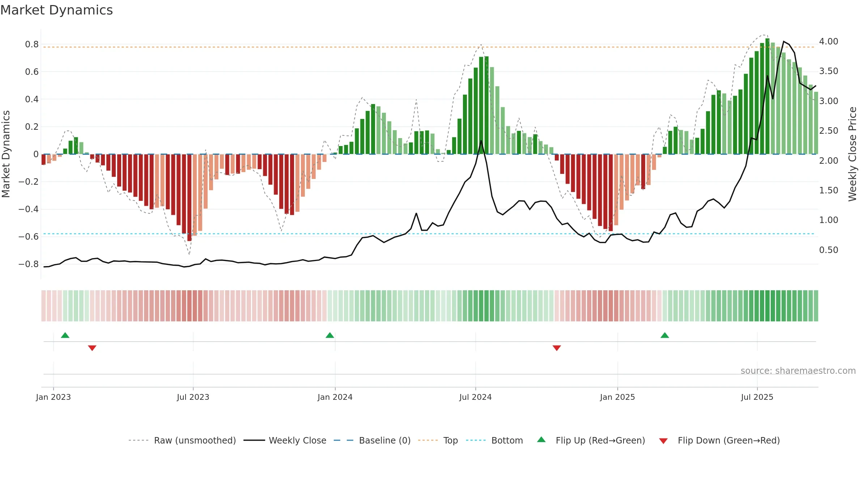
Task: Click the green Flip Up triangle in legend
Action: click(x=541, y=440)
